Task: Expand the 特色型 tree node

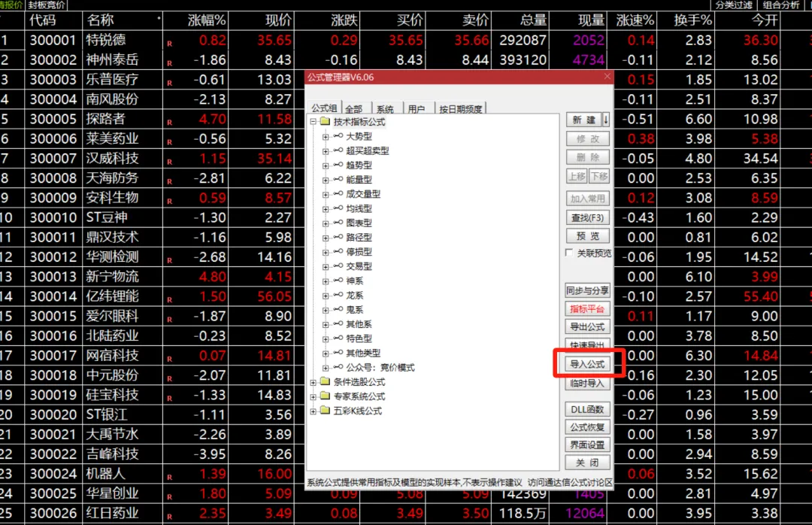Action: pyautogui.click(x=326, y=339)
